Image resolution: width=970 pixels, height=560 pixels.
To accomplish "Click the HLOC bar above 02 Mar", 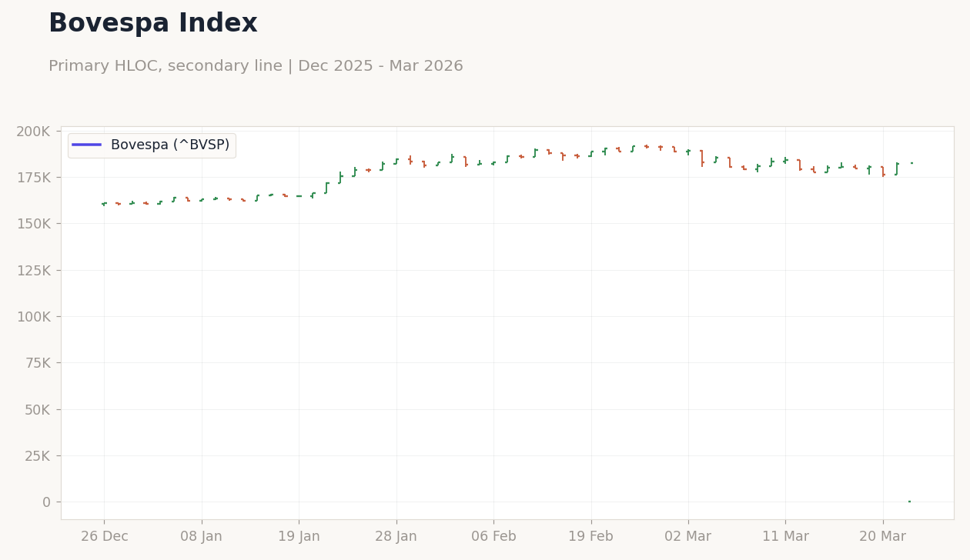I will 688,152.
